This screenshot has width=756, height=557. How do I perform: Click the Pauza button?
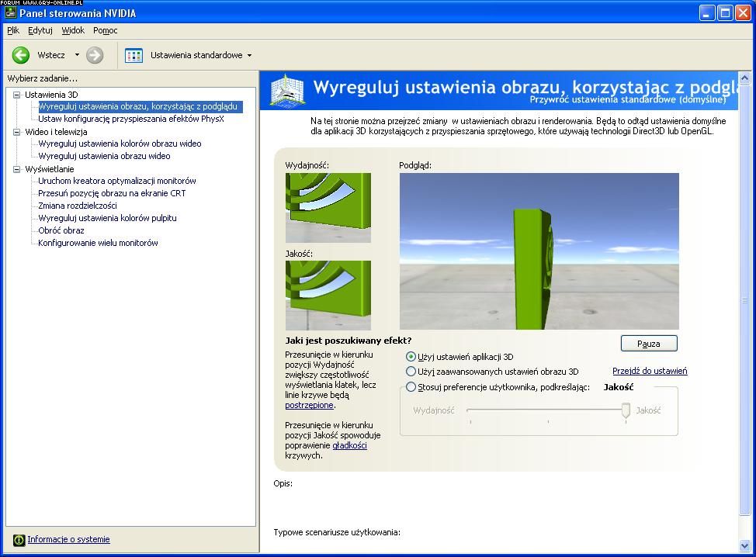coord(649,344)
